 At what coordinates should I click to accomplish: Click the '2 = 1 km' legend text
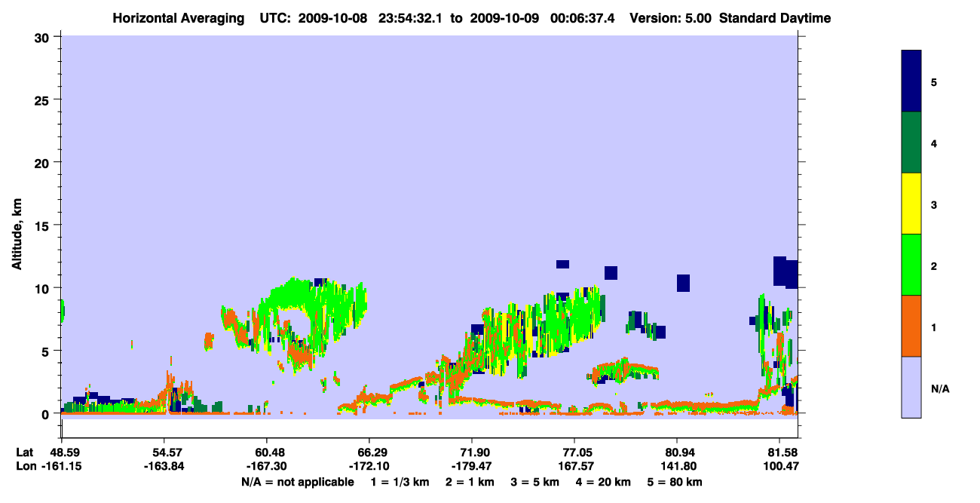point(469,482)
